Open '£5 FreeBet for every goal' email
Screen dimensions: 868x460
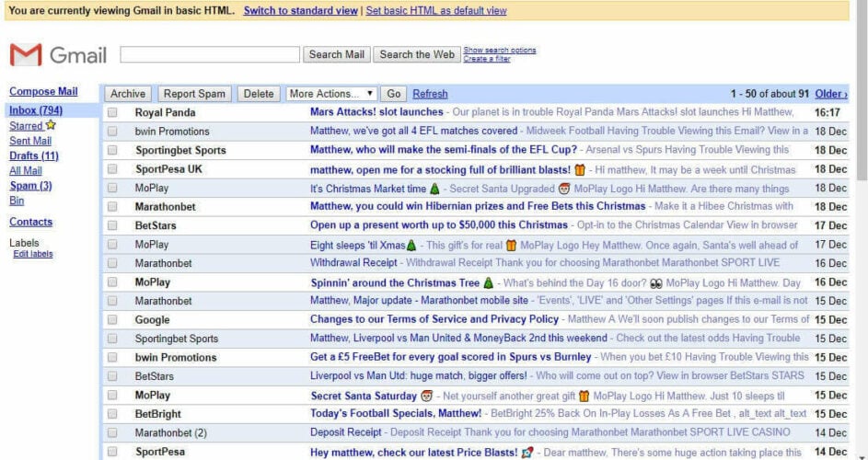(x=451, y=356)
